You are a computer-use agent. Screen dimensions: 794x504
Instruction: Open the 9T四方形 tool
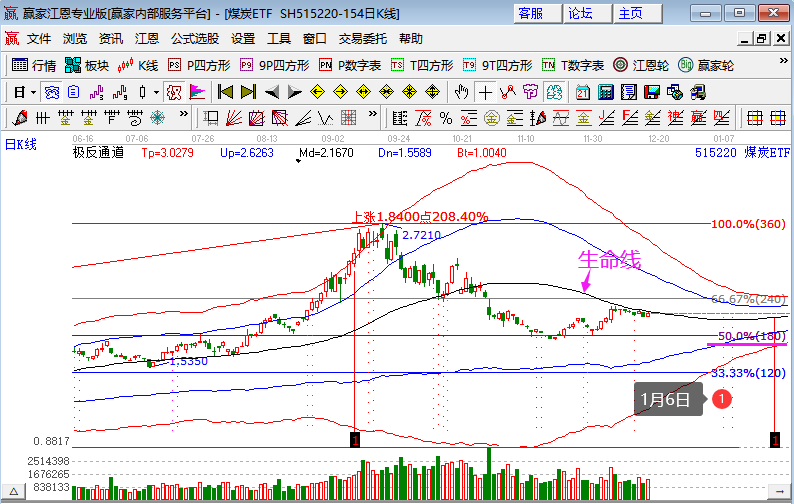497,65
